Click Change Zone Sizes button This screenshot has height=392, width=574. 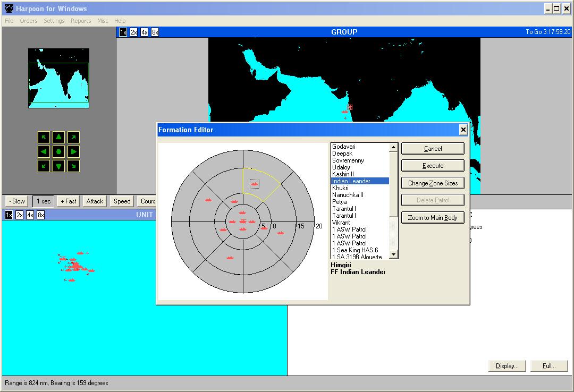point(433,183)
